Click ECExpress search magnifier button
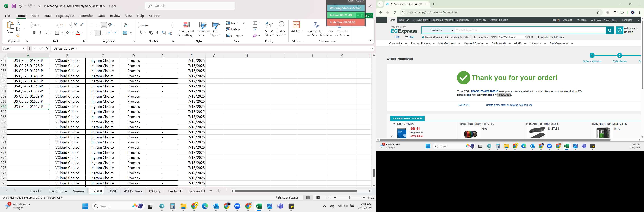This screenshot has width=644, height=212. tap(610, 30)
